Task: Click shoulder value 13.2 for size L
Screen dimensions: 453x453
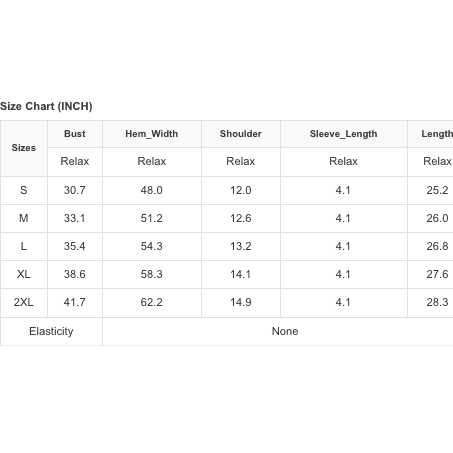Action: 241,246
